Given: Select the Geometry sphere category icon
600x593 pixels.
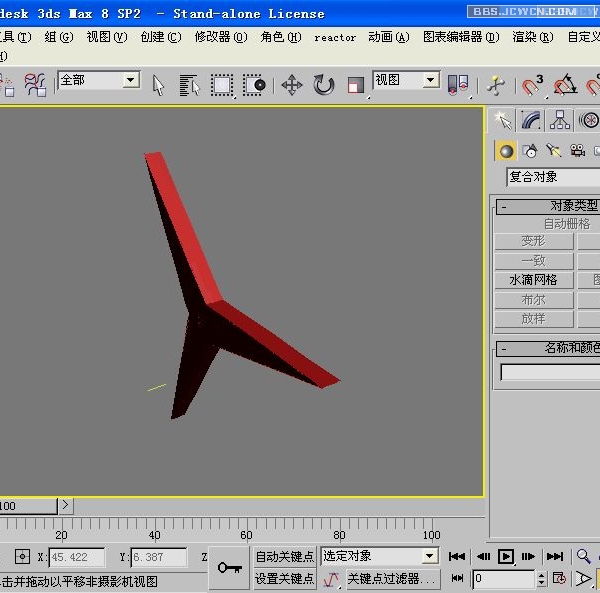Looking at the screenshot, I should point(506,151).
